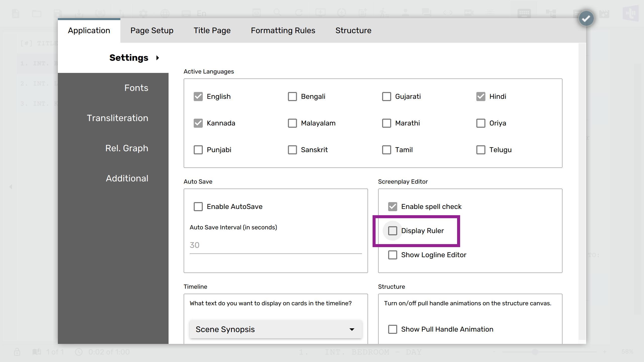Viewport: 644px width, 362px height.
Task: Enable Show Pull Handle Animation
Action: pyautogui.click(x=392, y=329)
